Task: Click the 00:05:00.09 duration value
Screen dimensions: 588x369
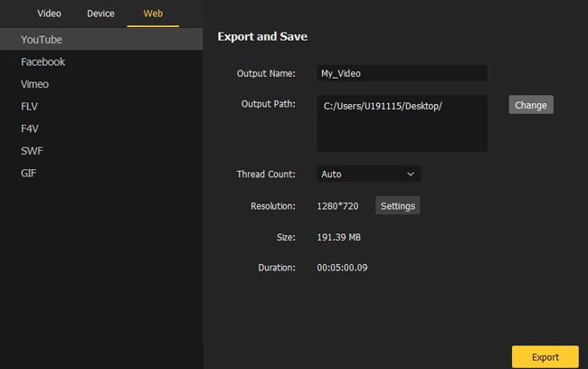Action: 342,268
